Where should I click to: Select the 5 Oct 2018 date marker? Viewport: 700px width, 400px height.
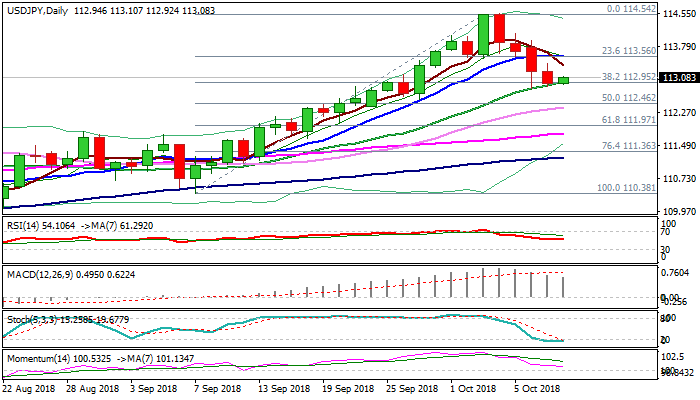(x=535, y=388)
